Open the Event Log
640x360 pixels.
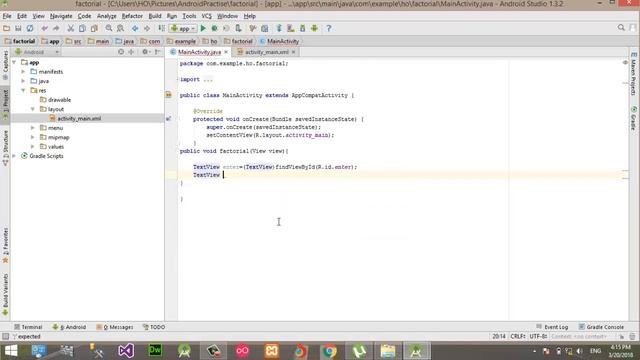(x=552, y=327)
